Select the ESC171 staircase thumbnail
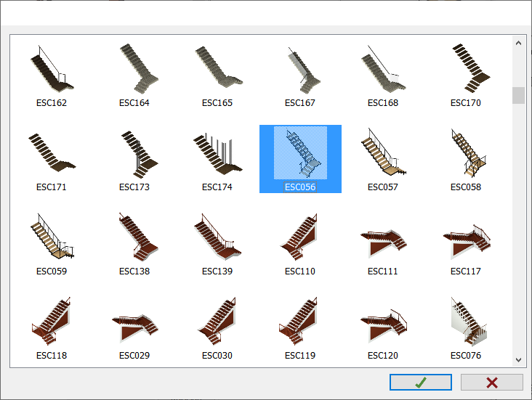The image size is (532, 400). tap(52, 153)
